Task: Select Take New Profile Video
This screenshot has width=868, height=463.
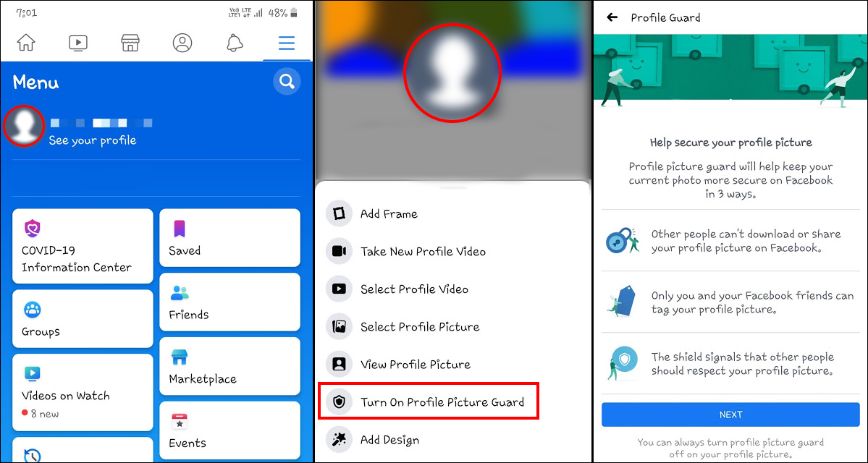Action: tap(452, 251)
